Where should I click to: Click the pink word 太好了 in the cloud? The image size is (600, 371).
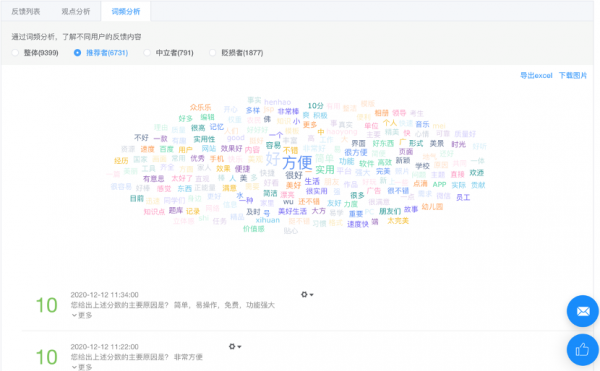pos(182,178)
